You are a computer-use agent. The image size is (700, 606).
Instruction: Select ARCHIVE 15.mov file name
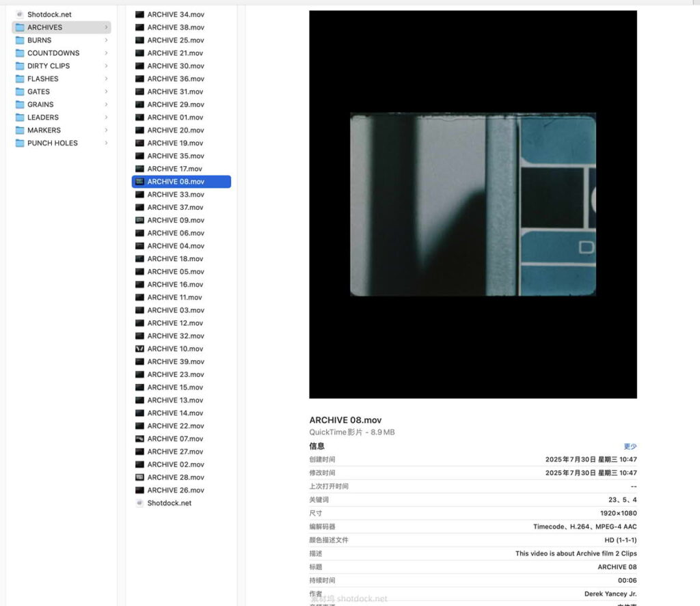pos(175,387)
